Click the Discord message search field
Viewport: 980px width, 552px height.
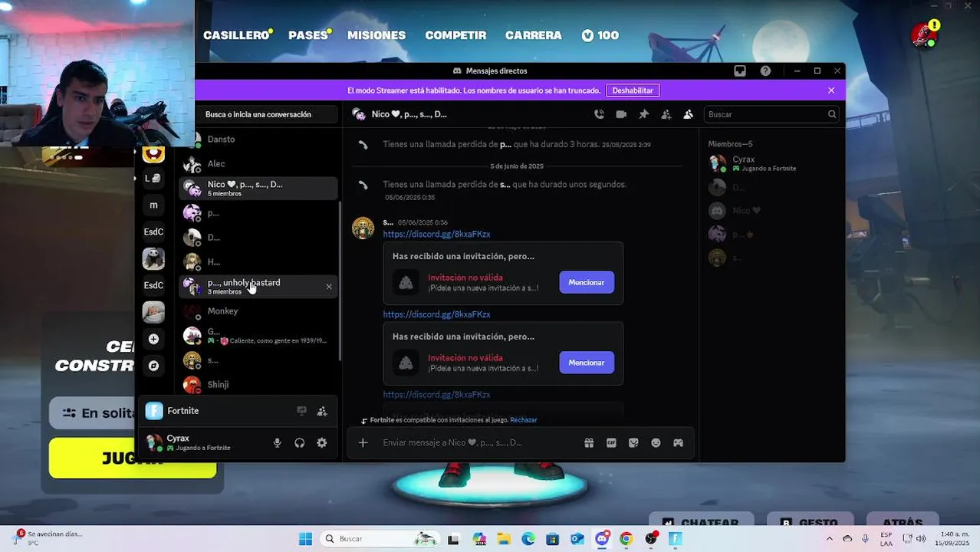pos(771,114)
